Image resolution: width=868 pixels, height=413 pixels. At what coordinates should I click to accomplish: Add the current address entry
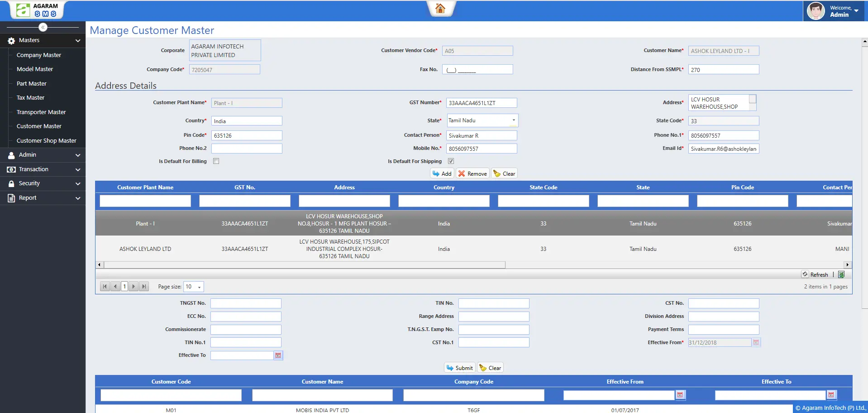442,173
